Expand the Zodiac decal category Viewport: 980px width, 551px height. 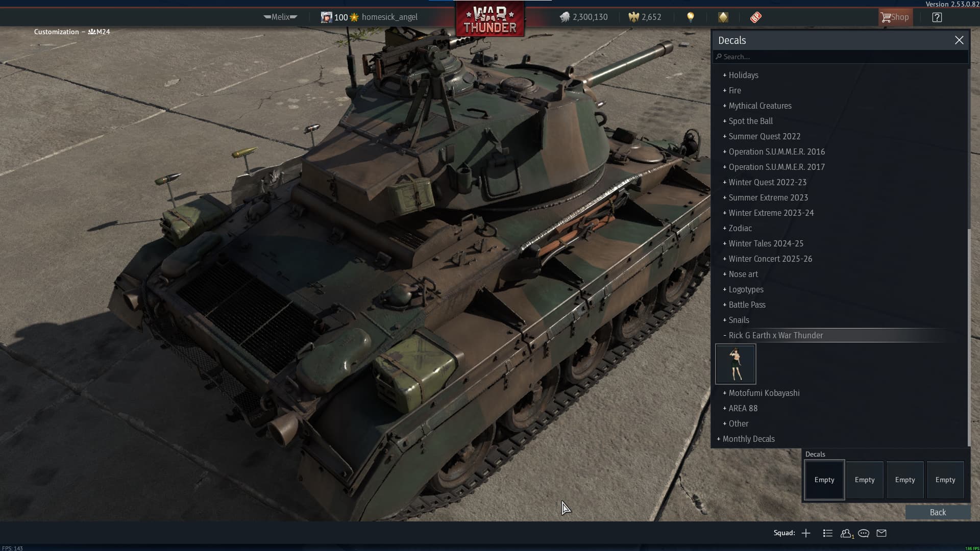(x=740, y=228)
